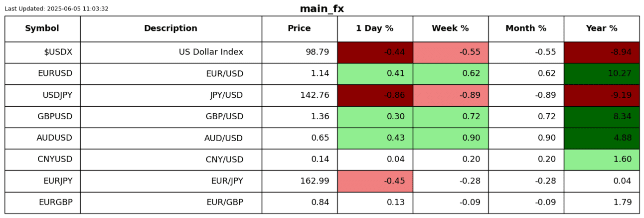Select the EURGBP symbol cell

pos(55,203)
